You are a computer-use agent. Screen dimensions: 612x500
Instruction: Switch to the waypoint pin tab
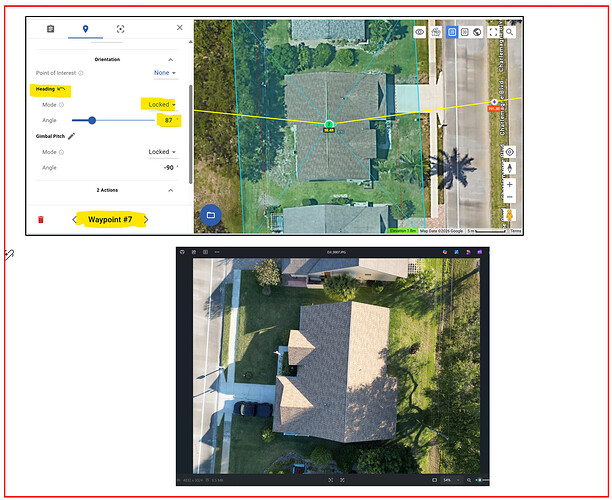click(86, 29)
